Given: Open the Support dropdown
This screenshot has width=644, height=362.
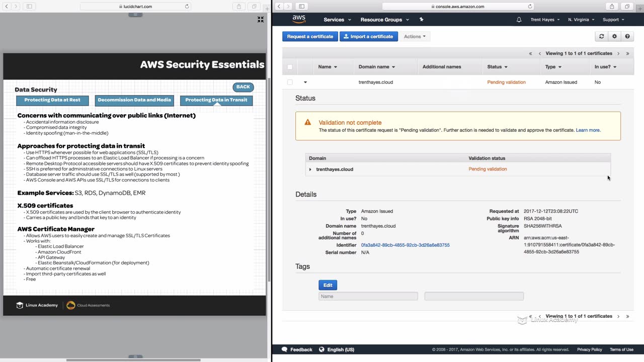Looking at the screenshot, I should point(613,20).
